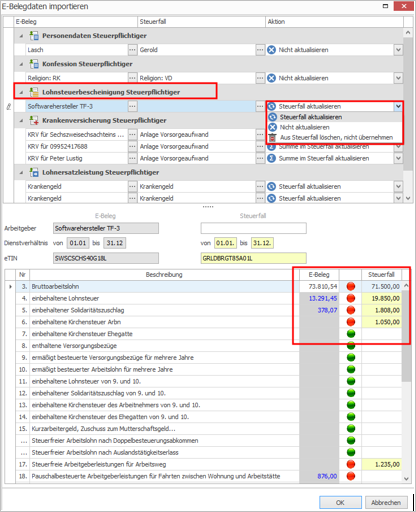
Task: Click the green status dot for Kirchensteuer Ehegatte
Action: click(x=351, y=334)
